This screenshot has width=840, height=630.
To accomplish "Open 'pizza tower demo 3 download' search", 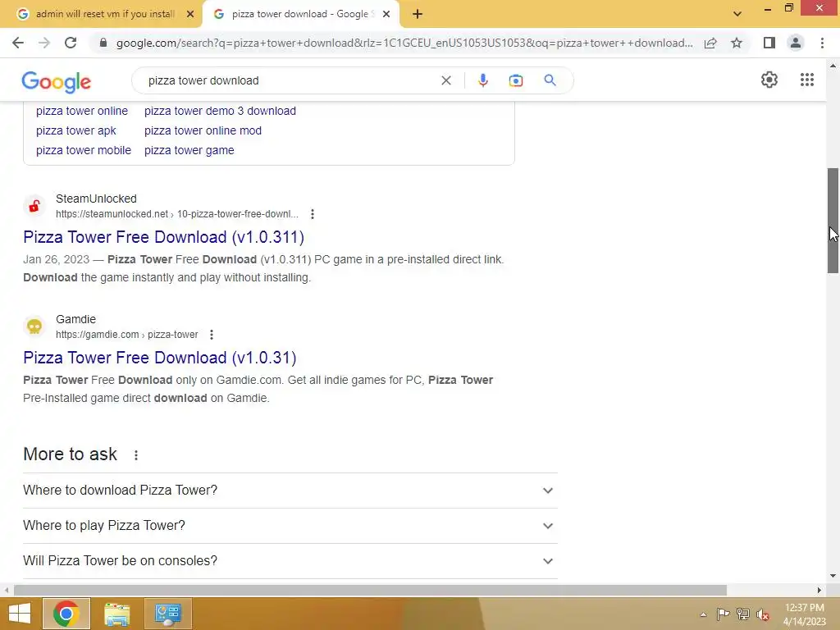I will pos(220,111).
